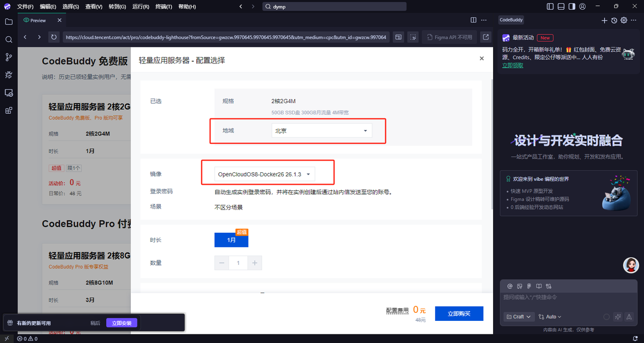The image size is (644, 343).
Task: Click the knowledge book icon in chat
Action: click(539, 286)
